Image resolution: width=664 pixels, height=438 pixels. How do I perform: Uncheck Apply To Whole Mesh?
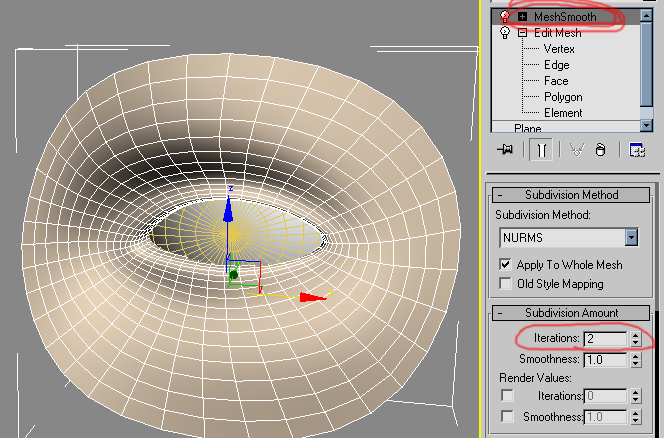pos(505,264)
